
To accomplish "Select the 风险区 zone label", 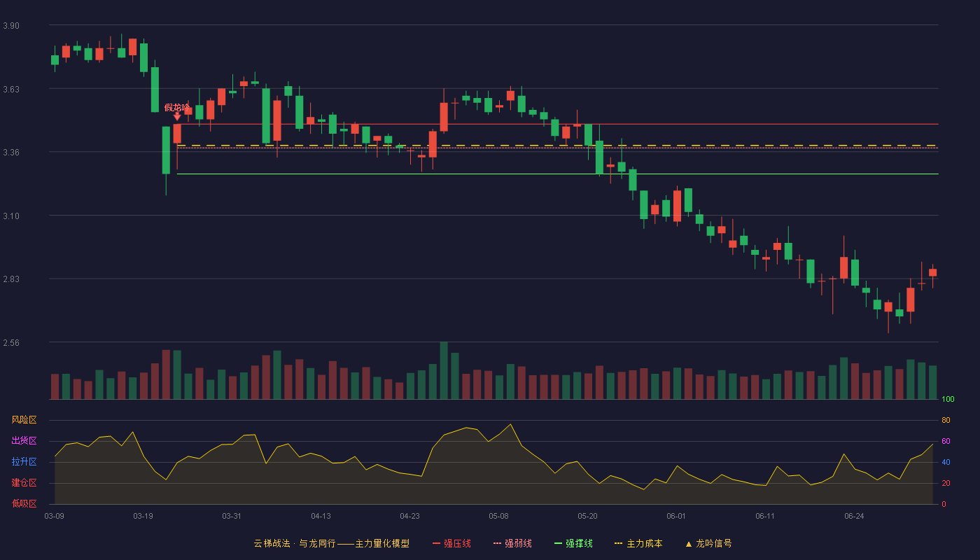I will click(24, 420).
